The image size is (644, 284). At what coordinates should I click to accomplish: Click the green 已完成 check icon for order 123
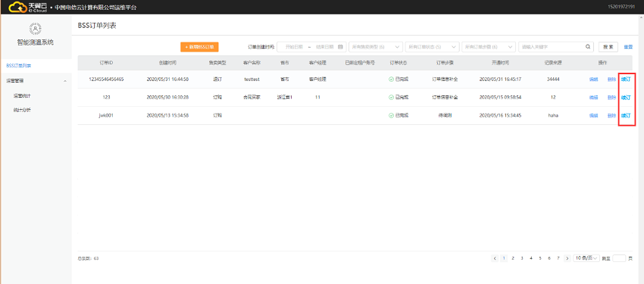[x=391, y=98]
